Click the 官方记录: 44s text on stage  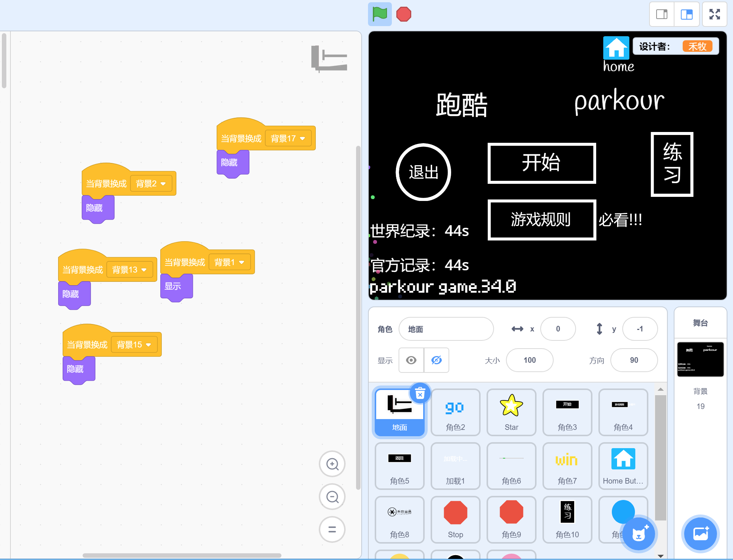coord(419,265)
